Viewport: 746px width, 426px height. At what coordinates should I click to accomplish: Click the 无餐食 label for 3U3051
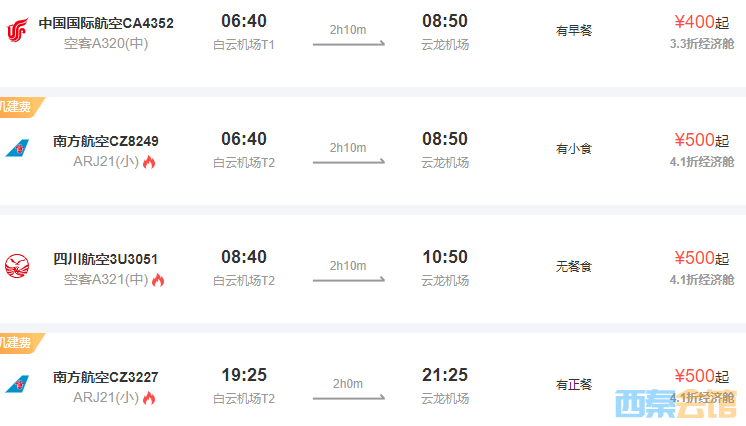click(x=574, y=267)
